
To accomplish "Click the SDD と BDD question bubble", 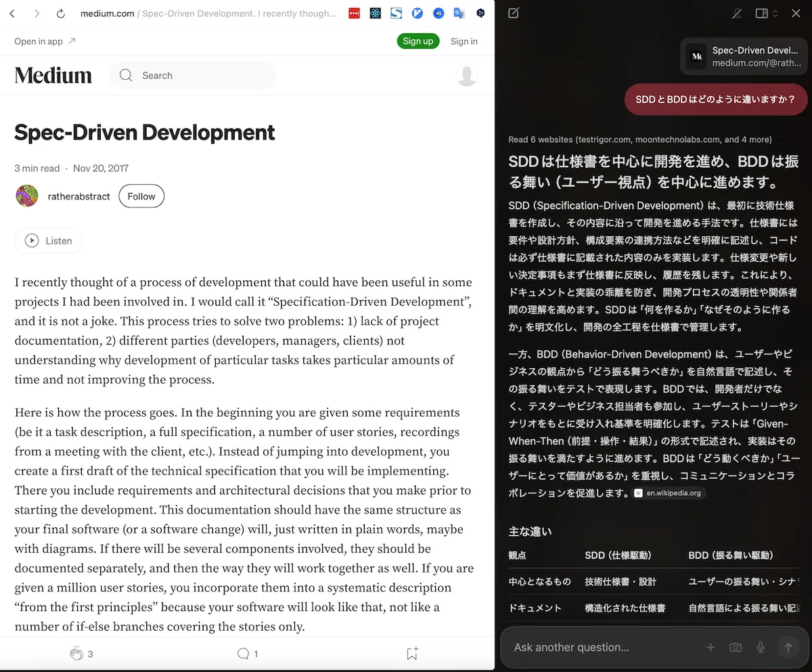I will (x=716, y=99).
